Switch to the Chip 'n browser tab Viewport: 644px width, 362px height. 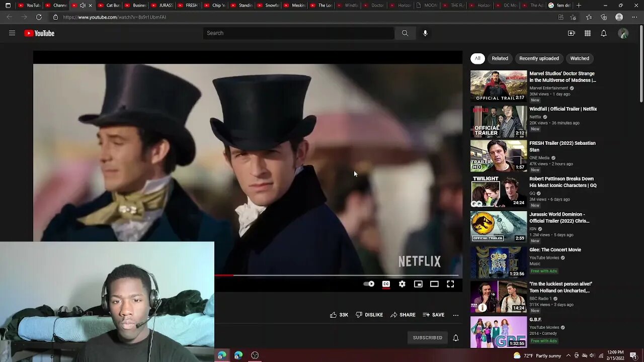coord(214,6)
